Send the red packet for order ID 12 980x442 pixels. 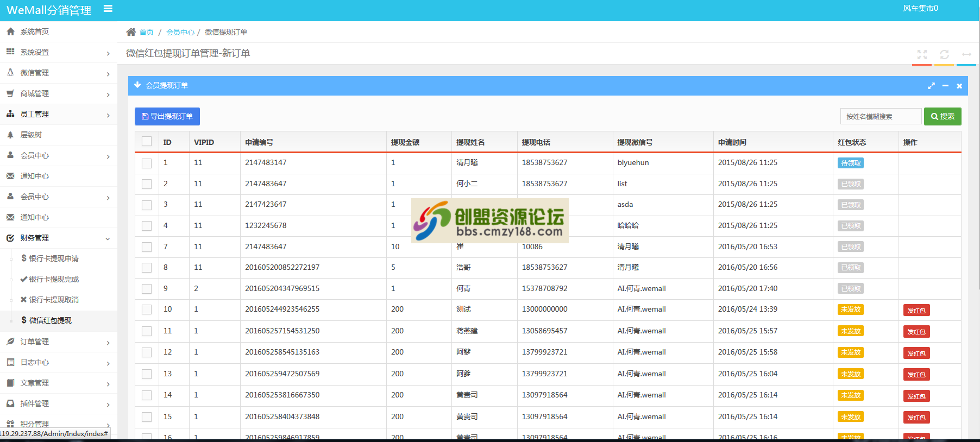[x=916, y=353]
